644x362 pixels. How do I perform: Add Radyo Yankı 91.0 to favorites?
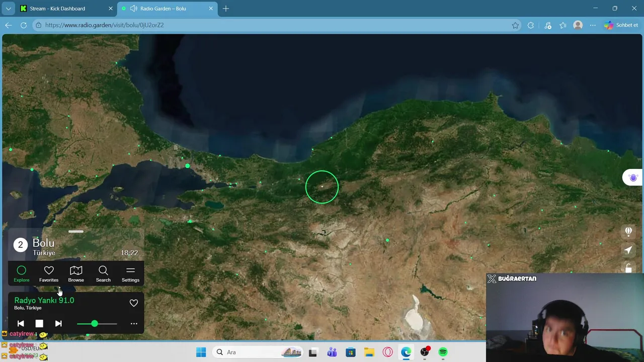134,303
